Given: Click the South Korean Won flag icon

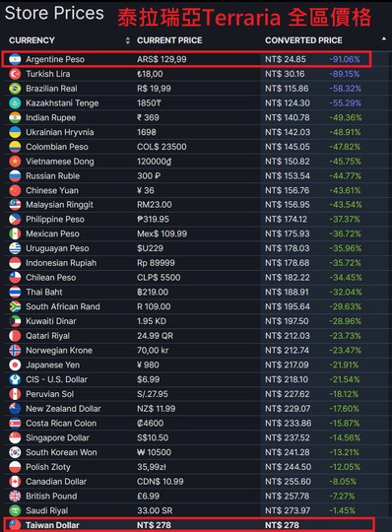Looking at the screenshot, I should (x=15, y=452).
